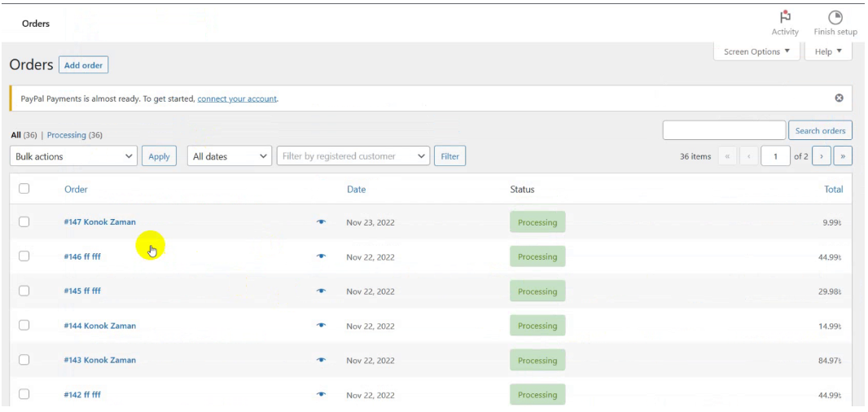Click the Search orders button
The image size is (868, 412).
[821, 131]
